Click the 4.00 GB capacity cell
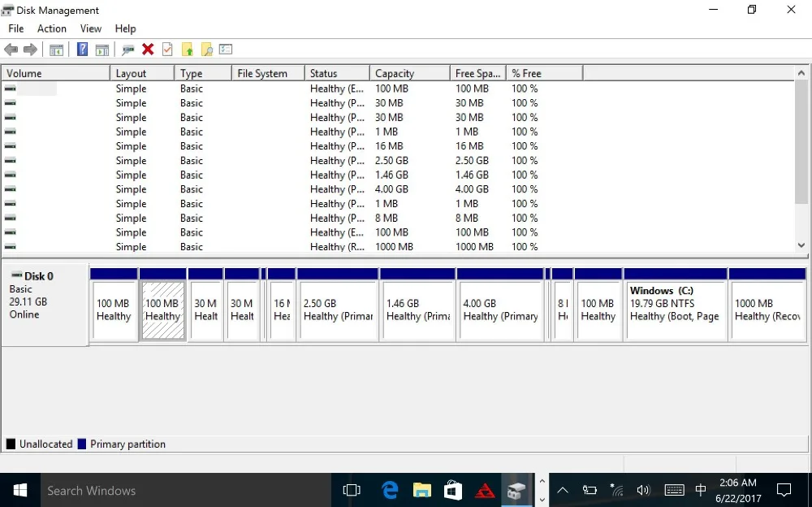This screenshot has height=507, width=812. (391, 189)
